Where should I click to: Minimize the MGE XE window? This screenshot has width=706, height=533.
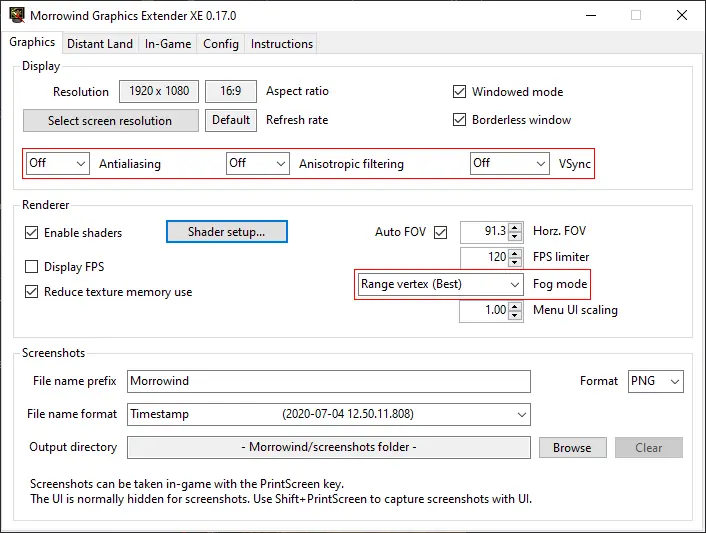pyautogui.click(x=591, y=15)
